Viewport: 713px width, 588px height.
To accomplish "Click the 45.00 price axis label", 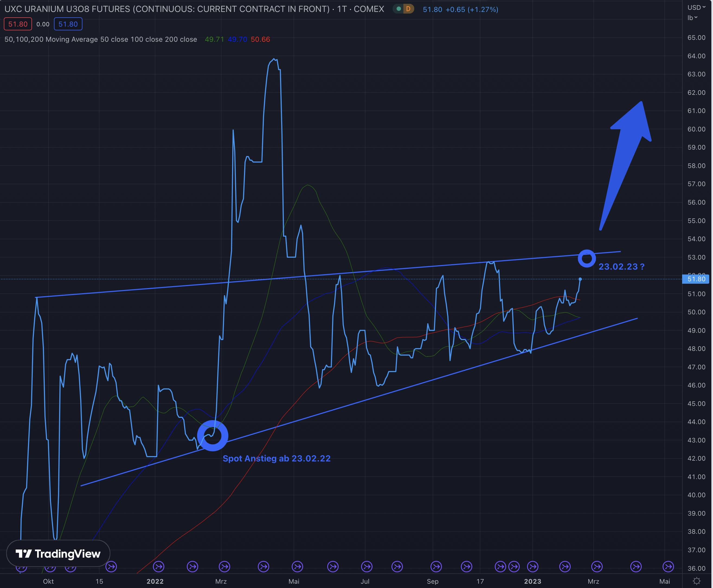I will coord(696,403).
